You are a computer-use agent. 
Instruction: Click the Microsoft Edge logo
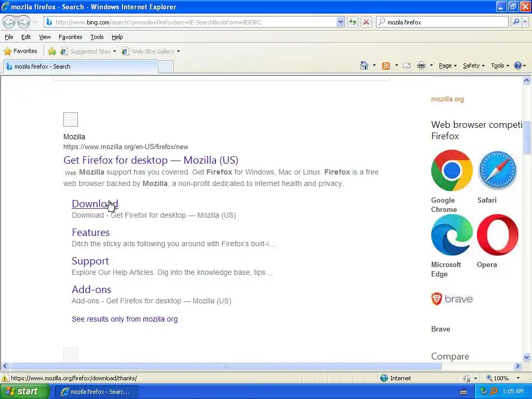click(x=451, y=235)
